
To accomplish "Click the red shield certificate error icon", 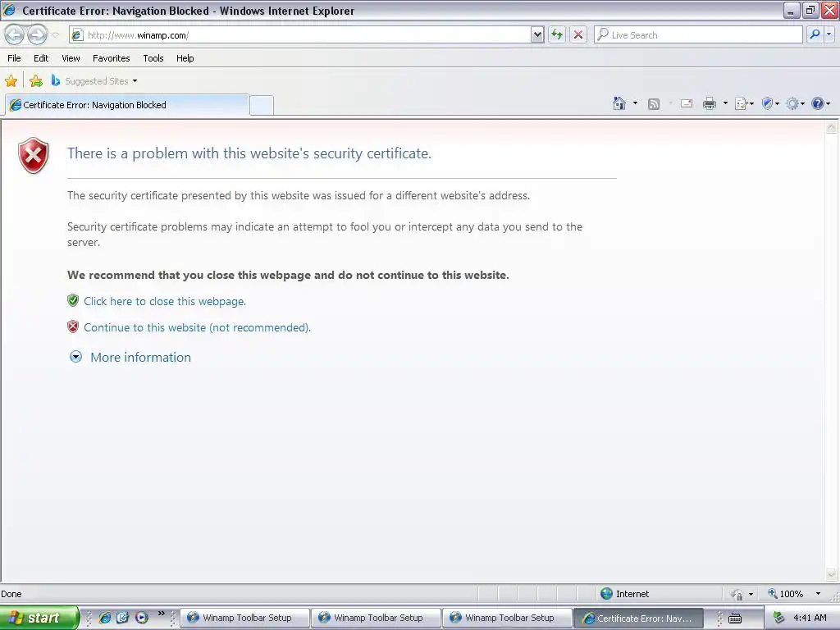I will 33,156.
